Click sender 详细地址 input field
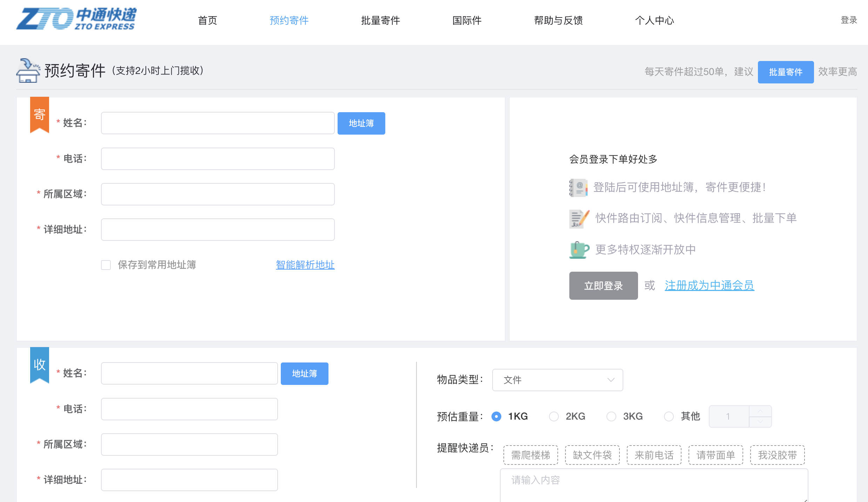 218,230
